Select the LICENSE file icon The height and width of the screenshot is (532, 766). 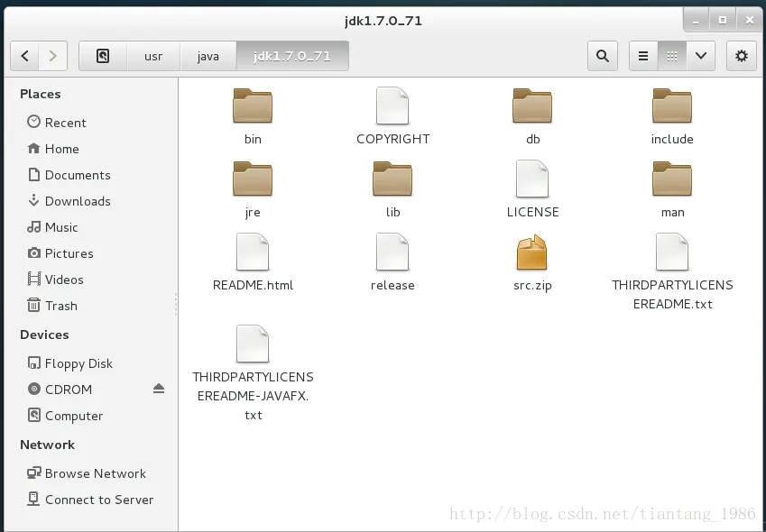(x=532, y=179)
